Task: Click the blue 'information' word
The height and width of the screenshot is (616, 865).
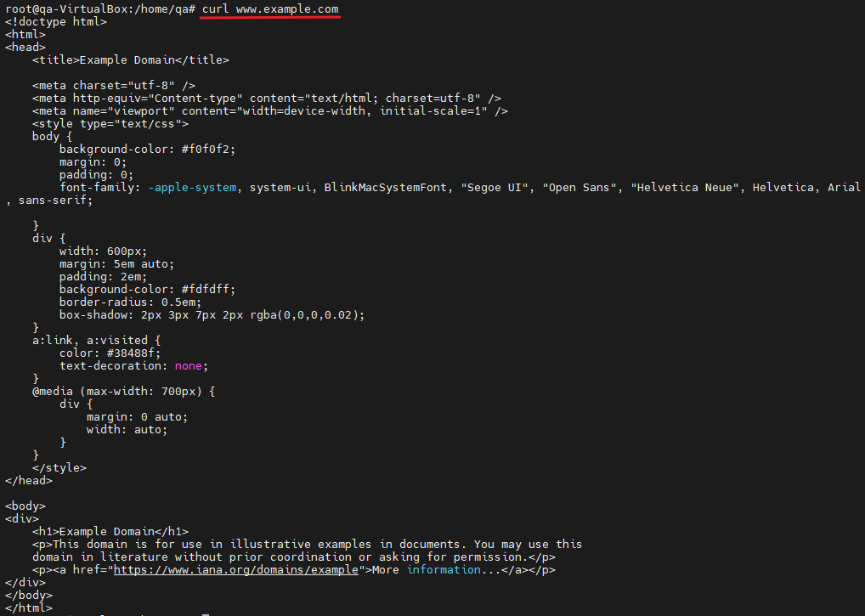Action: click(444, 569)
